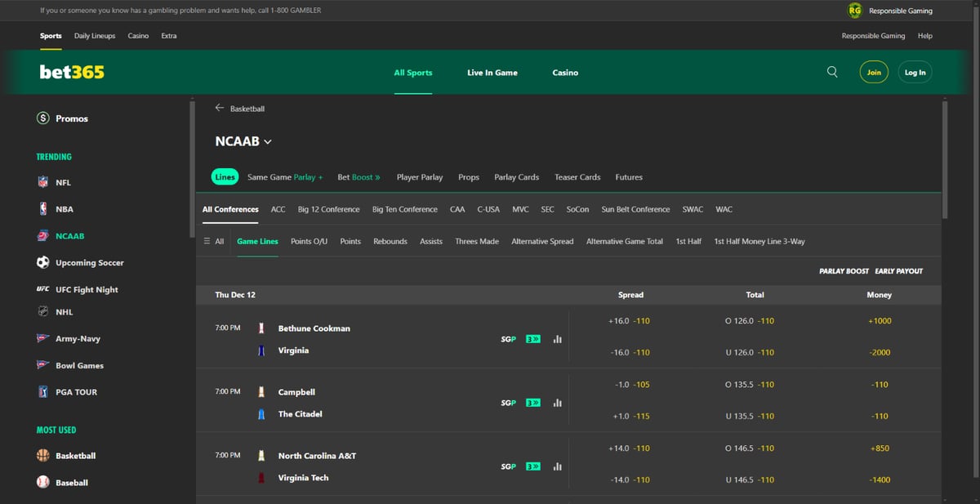Open stats chart for Bethune Cookman vs Virginia
Screen dimensions: 980x504
pos(557,339)
